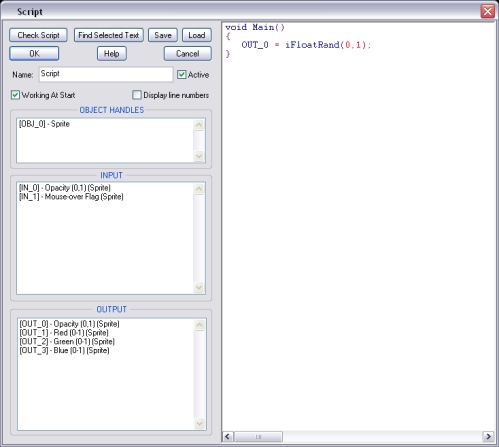
Task: Toggle the Active checkbox
Action: pyautogui.click(x=182, y=75)
